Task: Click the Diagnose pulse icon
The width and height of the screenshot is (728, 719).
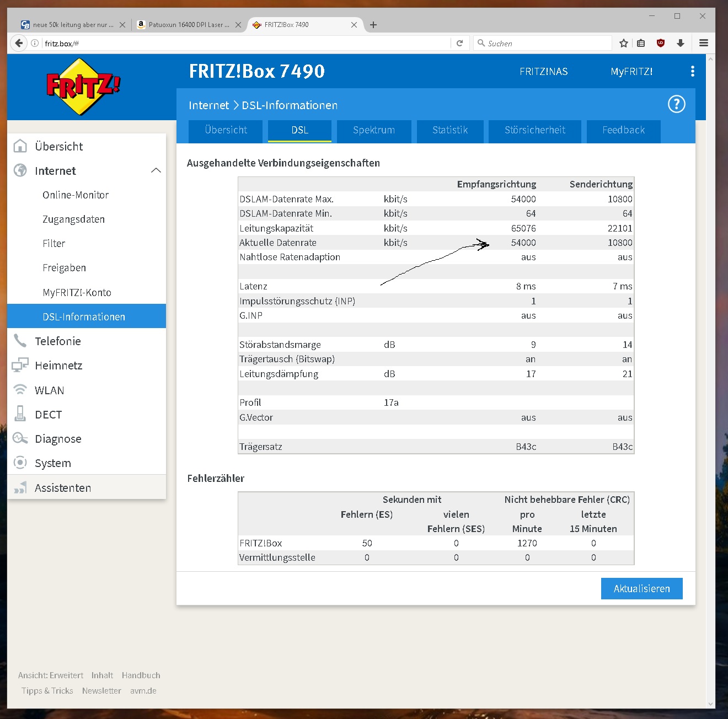Action: pyautogui.click(x=20, y=438)
